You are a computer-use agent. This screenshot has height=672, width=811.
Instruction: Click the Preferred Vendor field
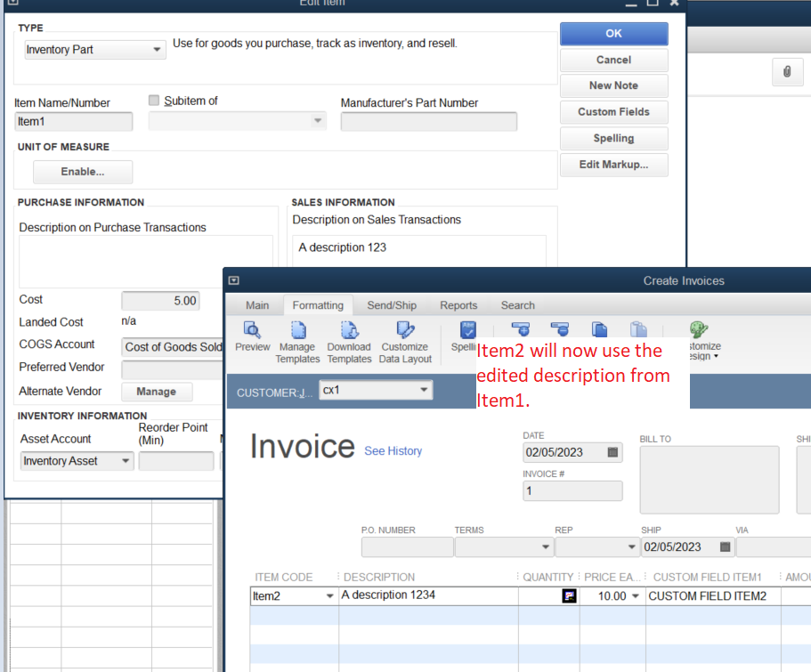tap(173, 370)
